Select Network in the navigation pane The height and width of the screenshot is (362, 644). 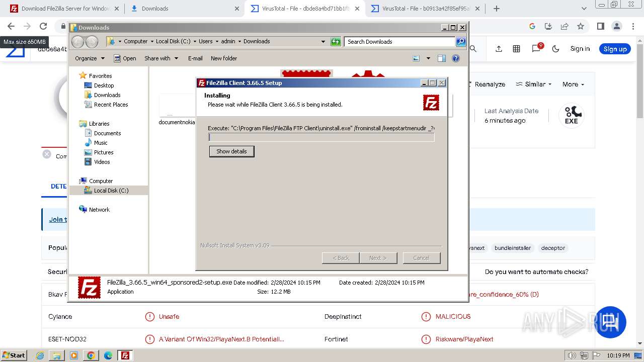94,210
